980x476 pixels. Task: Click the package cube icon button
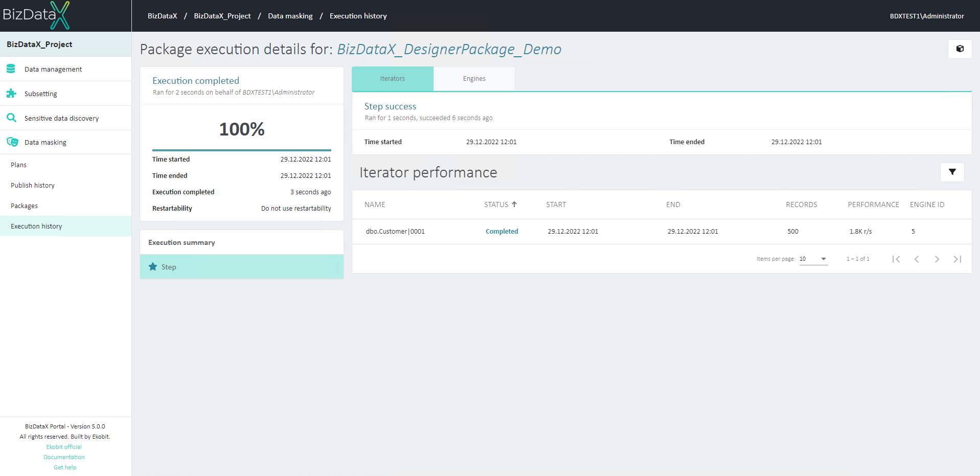point(960,49)
